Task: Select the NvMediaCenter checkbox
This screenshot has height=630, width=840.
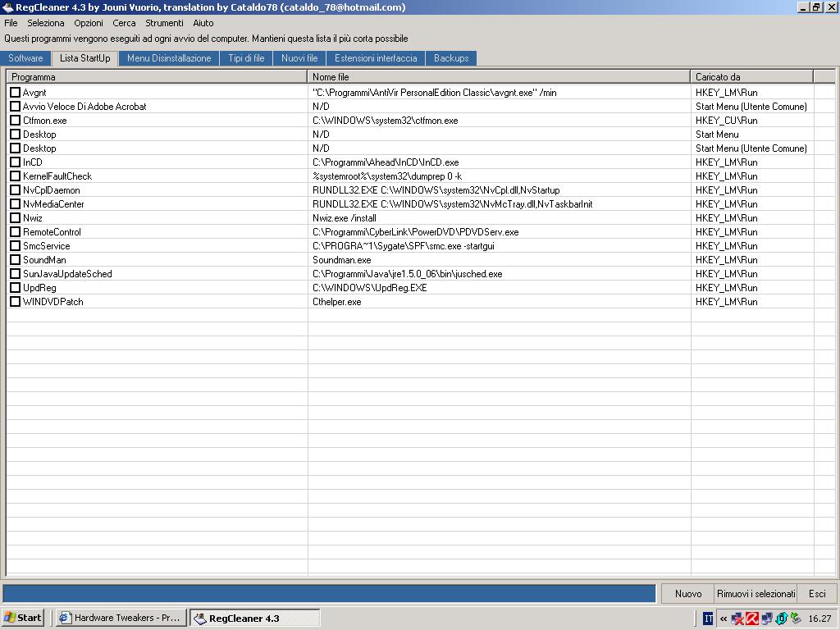Action: tap(15, 203)
